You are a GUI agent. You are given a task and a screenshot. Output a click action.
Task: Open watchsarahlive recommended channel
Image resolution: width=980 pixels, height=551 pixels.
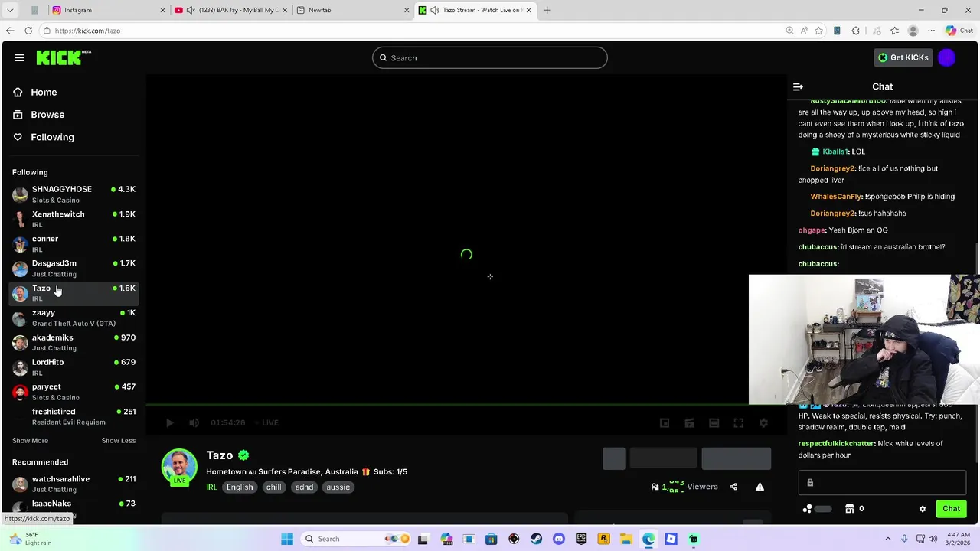pyautogui.click(x=74, y=484)
